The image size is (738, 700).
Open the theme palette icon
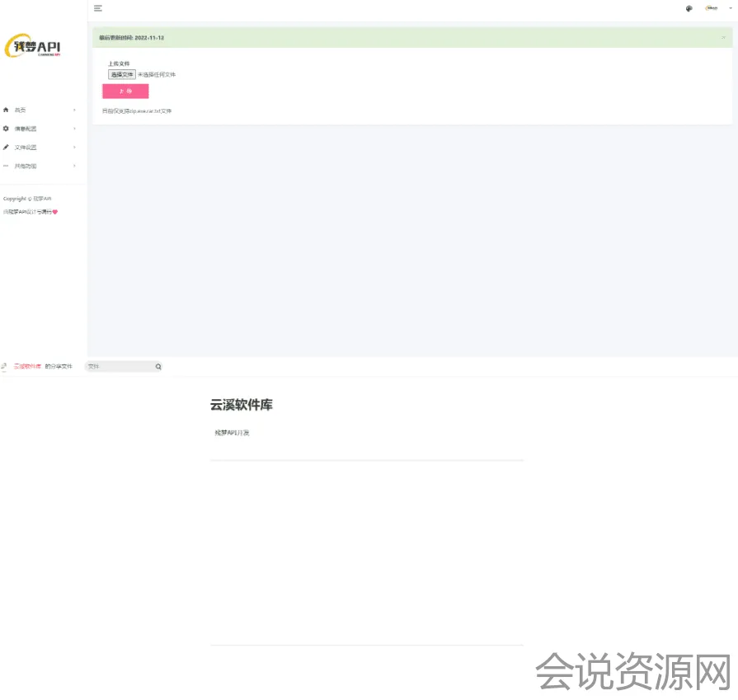click(x=689, y=8)
